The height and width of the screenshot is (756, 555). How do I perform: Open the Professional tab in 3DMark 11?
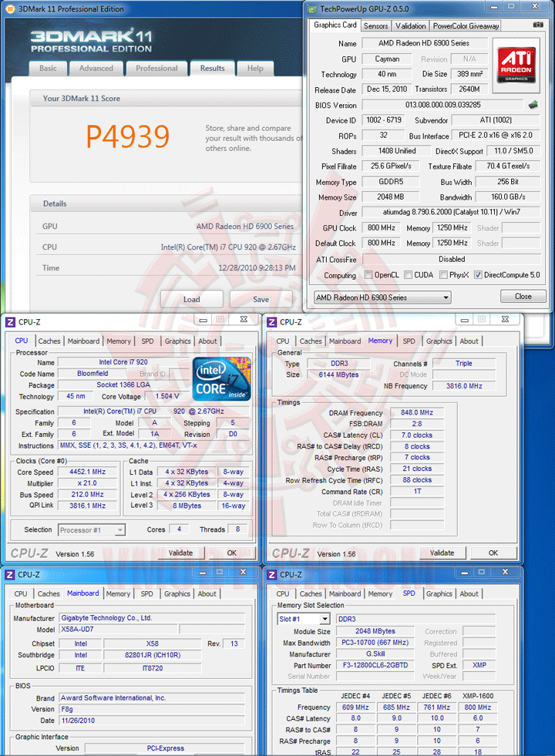pyautogui.click(x=156, y=69)
